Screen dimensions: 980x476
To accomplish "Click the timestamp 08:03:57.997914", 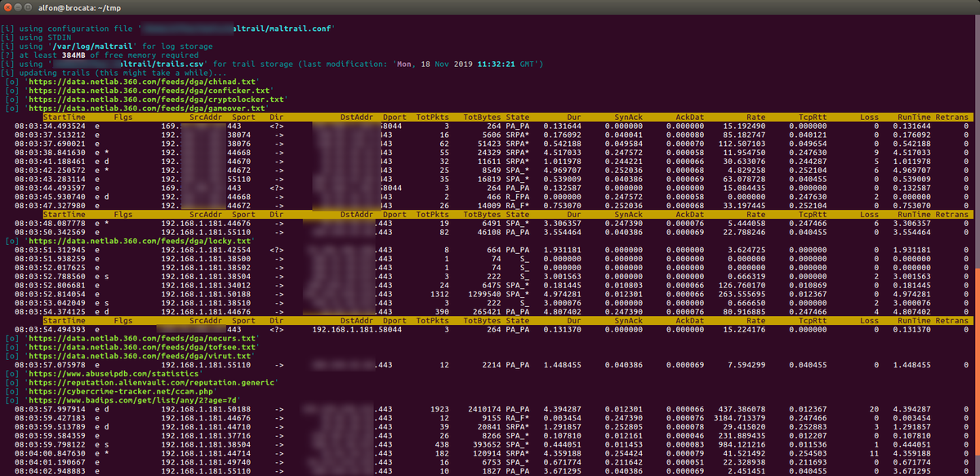I will pyautogui.click(x=49, y=410).
